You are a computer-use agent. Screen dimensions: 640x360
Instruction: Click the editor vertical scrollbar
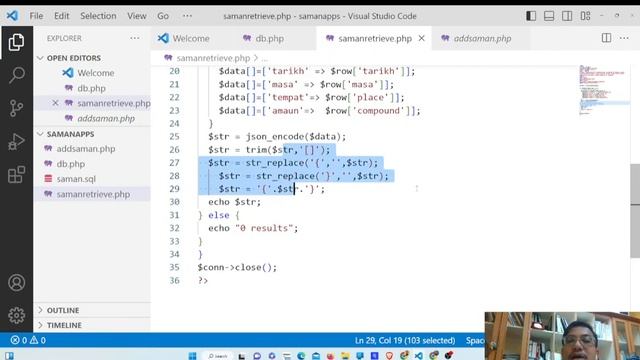click(x=635, y=210)
